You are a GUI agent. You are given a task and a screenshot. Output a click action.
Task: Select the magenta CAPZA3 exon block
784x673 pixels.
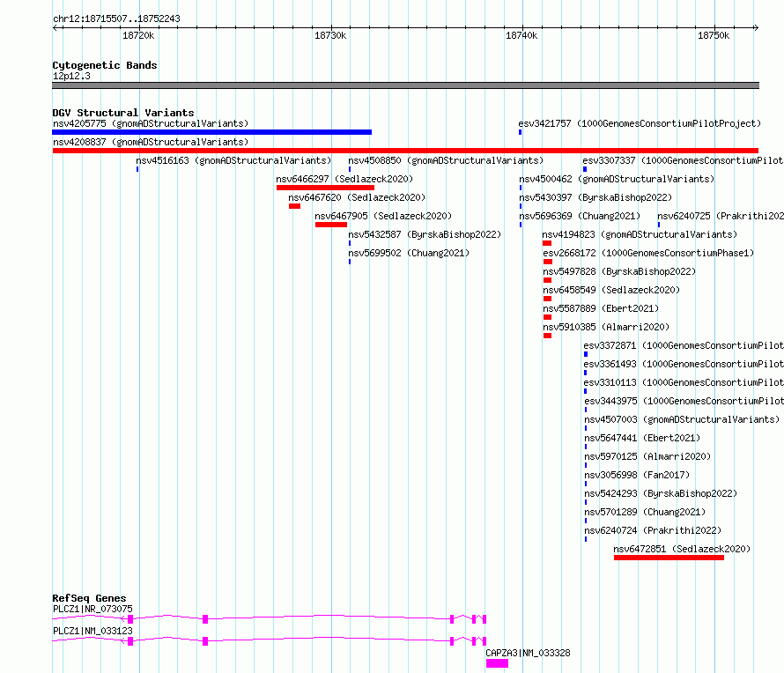tap(497, 663)
